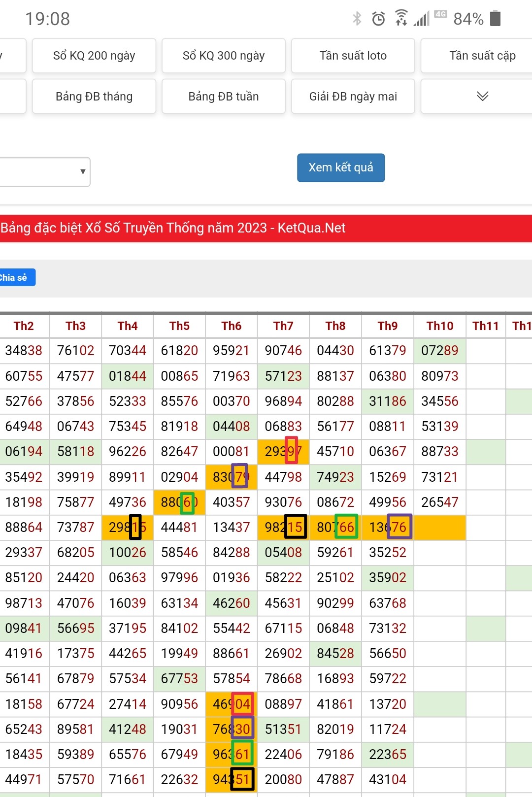Viewport: 532px width, 797px height.
Task: Click Xem kết quả button
Action: click(341, 167)
